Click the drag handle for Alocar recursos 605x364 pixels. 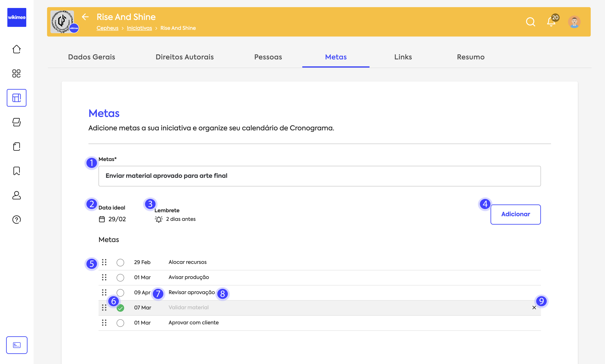(x=104, y=262)
